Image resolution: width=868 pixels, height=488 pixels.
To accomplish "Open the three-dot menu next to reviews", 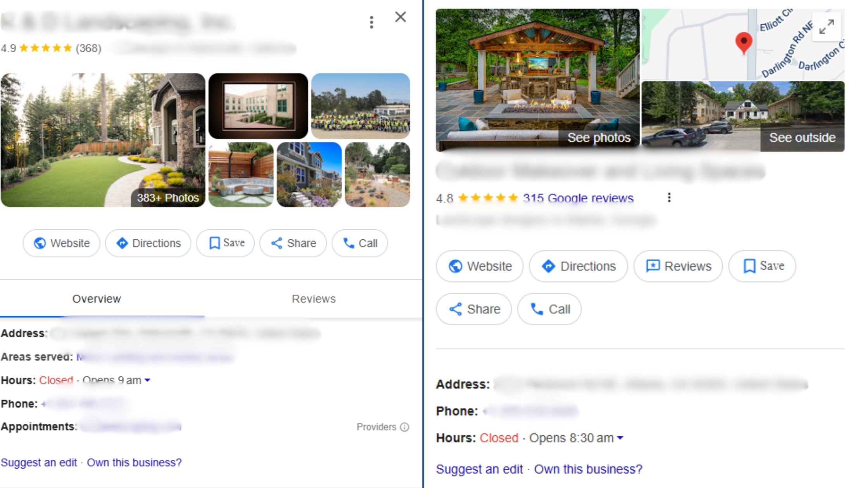I will [x=669, y=198].
